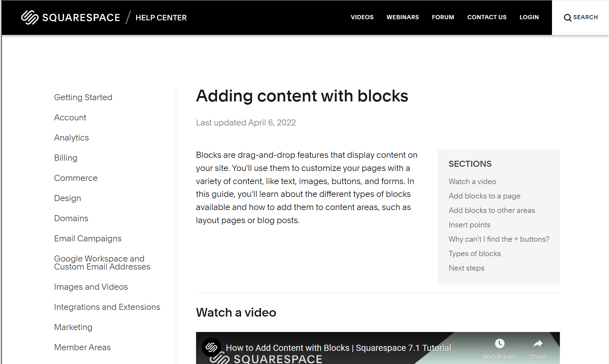Click the Squarespace channel avatar on the video

pos(211,347)
